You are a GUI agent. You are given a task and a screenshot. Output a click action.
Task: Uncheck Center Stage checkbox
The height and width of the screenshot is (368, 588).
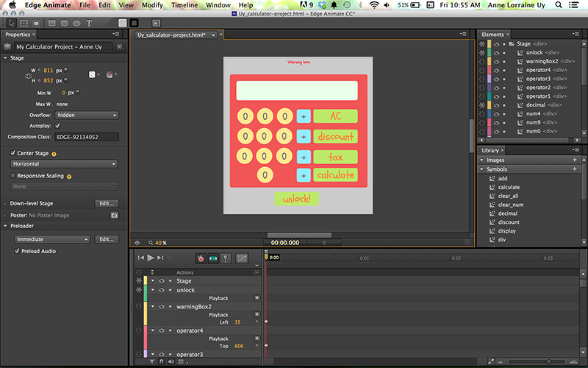(x=12, y=153)
